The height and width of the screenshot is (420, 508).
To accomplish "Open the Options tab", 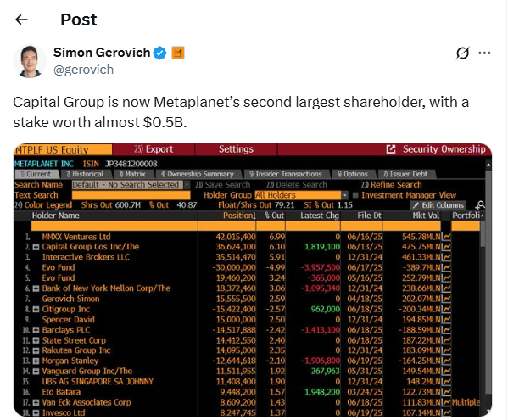I will [354, 174].
